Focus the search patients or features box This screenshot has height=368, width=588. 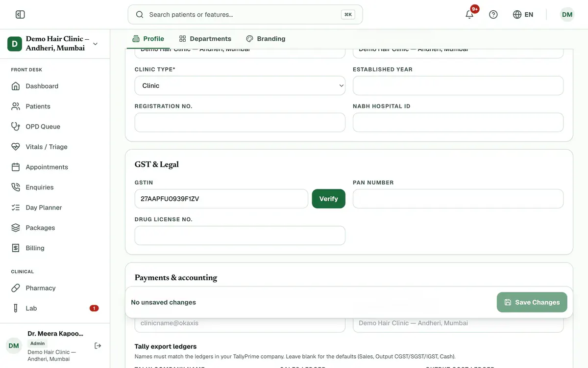[245, 15]
